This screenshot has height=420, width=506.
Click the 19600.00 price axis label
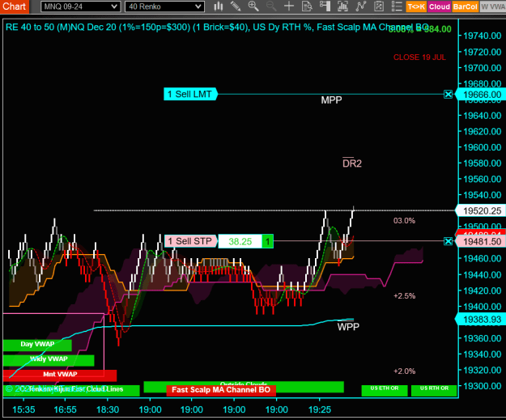tap(483, 147)
